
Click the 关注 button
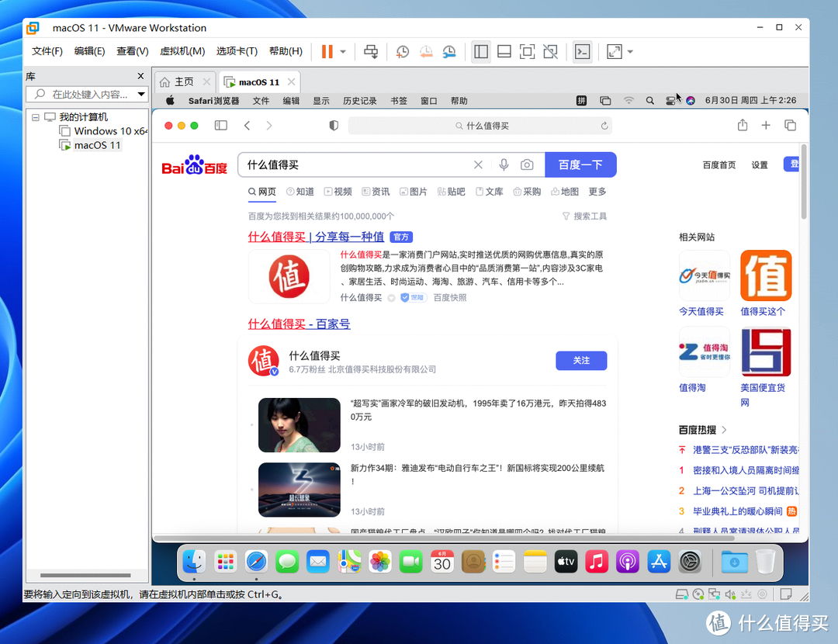coord(581,360)
